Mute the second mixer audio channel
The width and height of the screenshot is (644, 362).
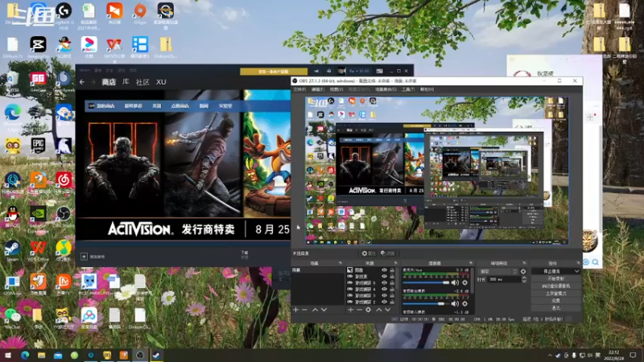pos(455,304)
